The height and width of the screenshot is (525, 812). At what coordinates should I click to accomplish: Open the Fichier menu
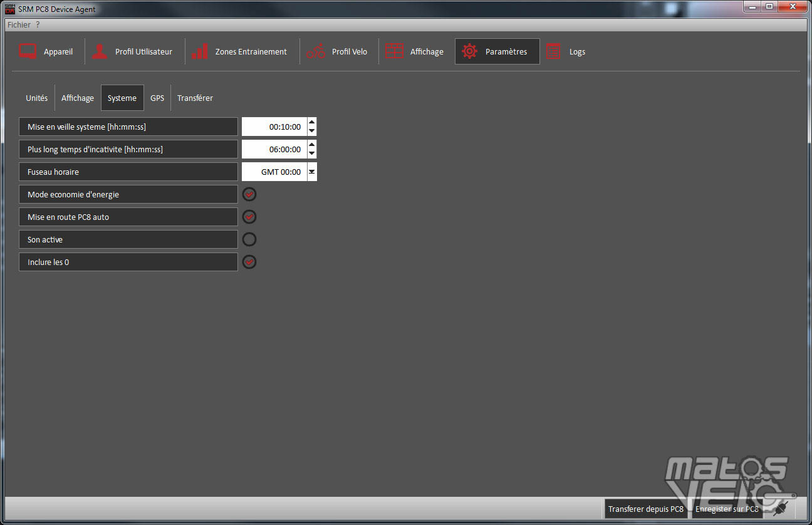(19, 24)
